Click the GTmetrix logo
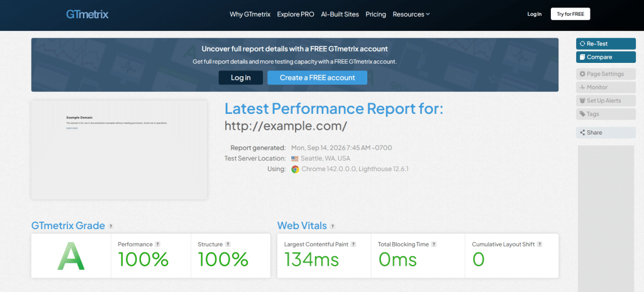This screenshot has height=292, width=644. 87,14
